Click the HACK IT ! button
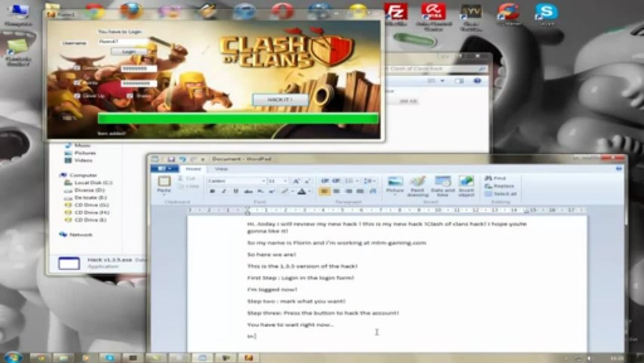This screenshot has width=644, height=363. click(280, 100)
